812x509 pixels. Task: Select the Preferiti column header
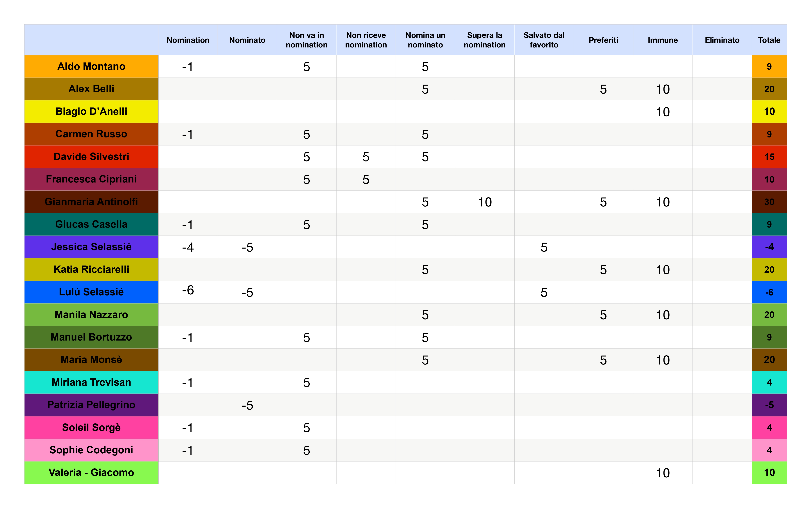(x=603, y=40)
